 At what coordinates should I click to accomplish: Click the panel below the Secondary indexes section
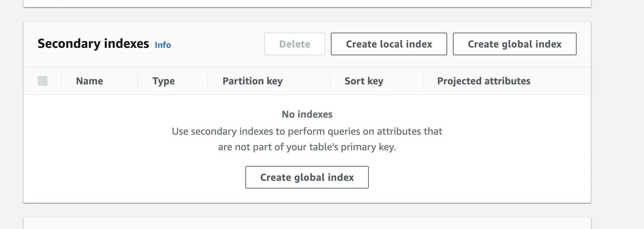[x=307, y=224]
